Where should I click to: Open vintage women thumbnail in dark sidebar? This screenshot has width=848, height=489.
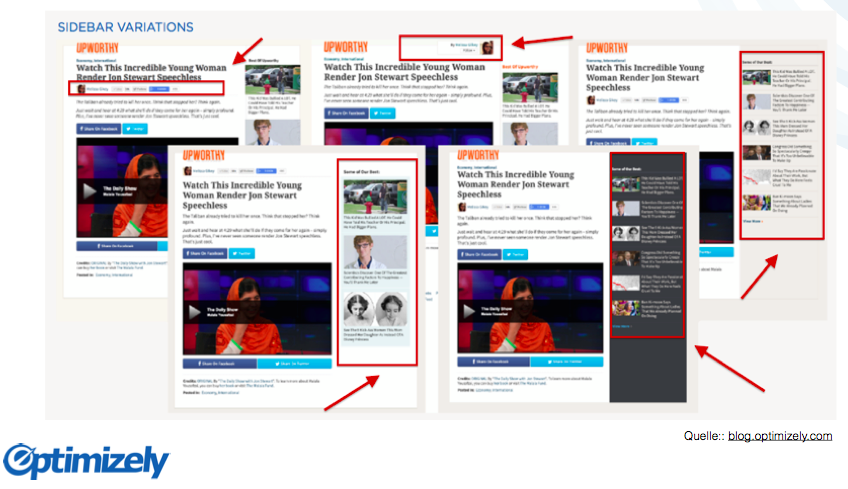(626, 233)
